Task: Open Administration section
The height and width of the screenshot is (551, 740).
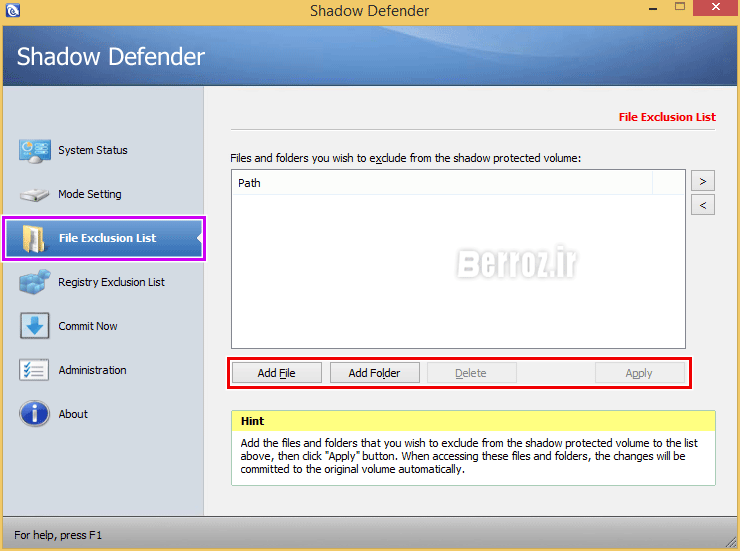Action: (92, 370)
